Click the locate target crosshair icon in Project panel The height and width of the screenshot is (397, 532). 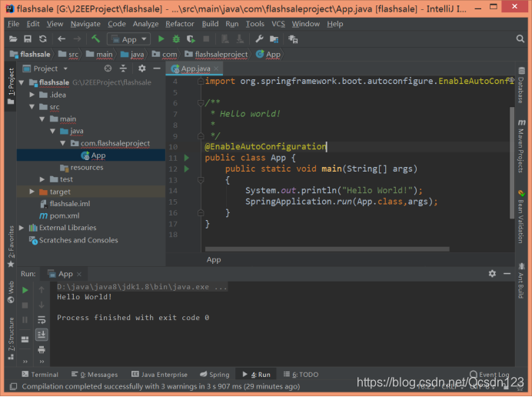[108, 68]
